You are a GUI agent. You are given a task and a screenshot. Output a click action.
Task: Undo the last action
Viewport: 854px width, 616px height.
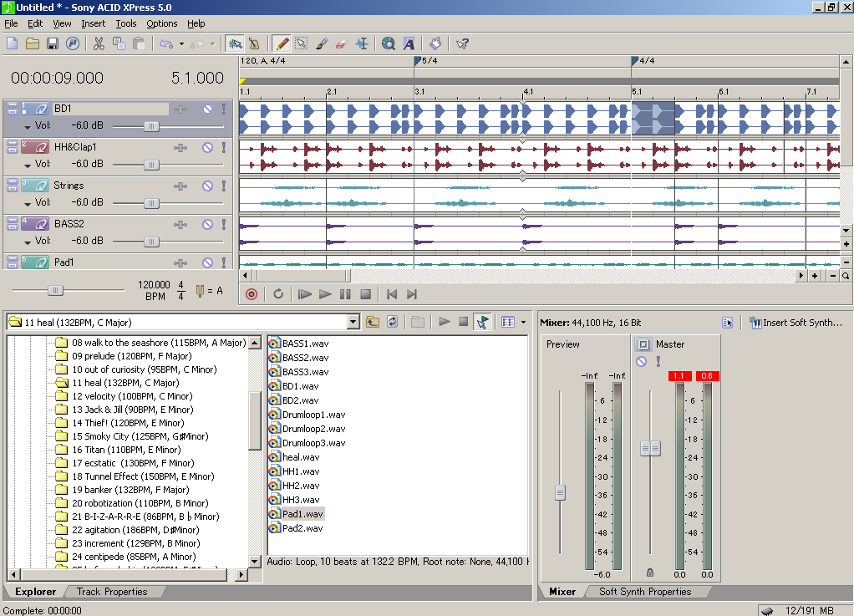click(166, 43)
